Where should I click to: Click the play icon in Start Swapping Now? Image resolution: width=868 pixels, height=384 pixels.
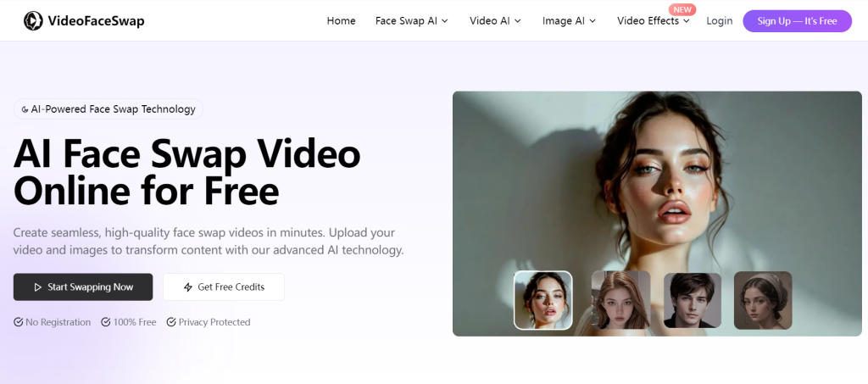(x=37, y=287)
